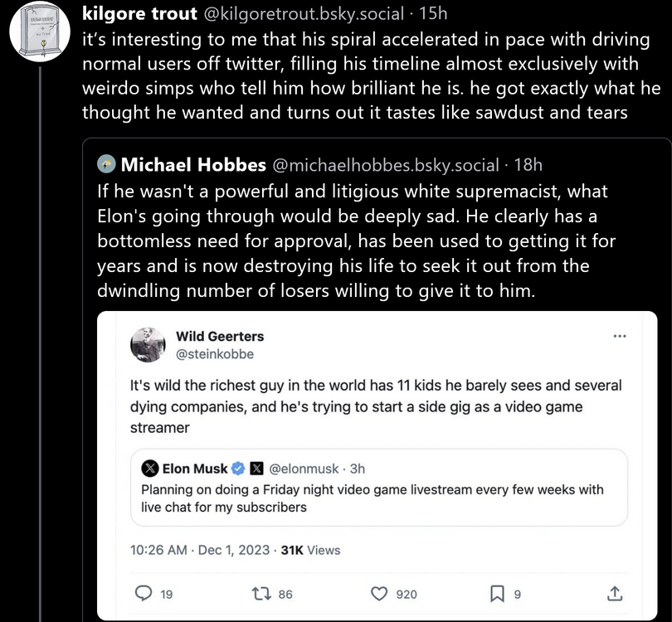Open the three-dot more options menu
This screenshot has width=672, height=622.
(619, 336)
